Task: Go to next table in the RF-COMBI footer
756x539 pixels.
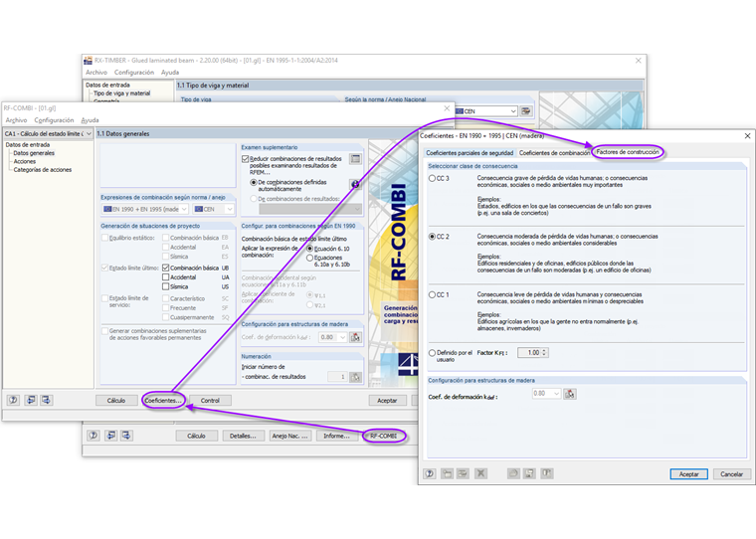Action: click(x=47, y=400)
